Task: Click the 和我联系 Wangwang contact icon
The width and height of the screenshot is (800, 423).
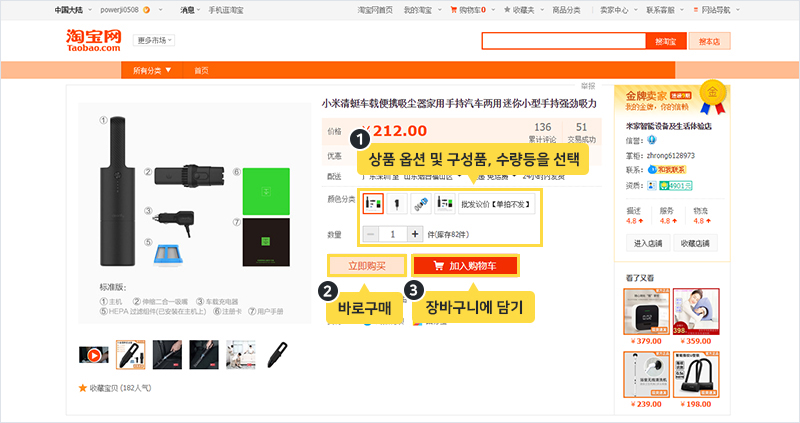Action: coord(667,169)
